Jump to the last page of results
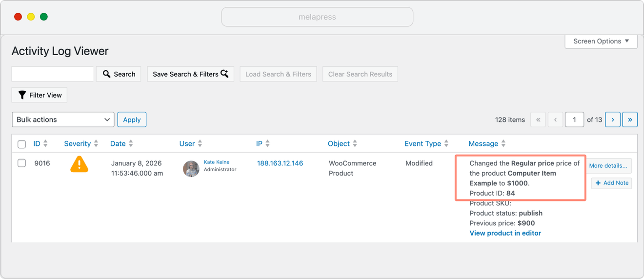Viewport: 644px width, 279px height. 630,120
